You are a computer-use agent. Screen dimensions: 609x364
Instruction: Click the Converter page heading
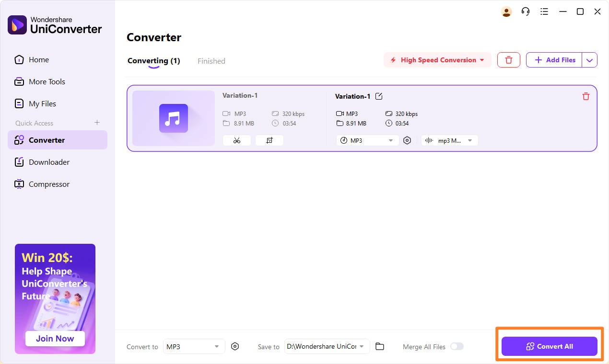154,37
